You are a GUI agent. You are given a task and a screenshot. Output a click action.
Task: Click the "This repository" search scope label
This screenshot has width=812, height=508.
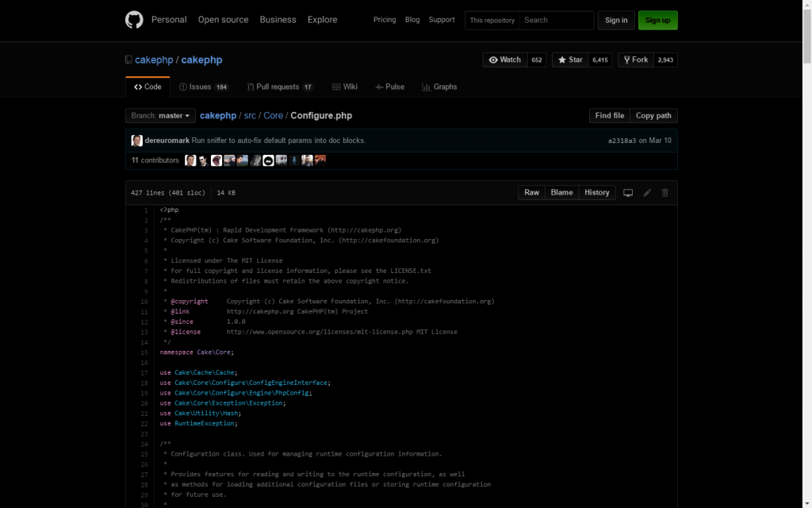(x=492, y=20)
